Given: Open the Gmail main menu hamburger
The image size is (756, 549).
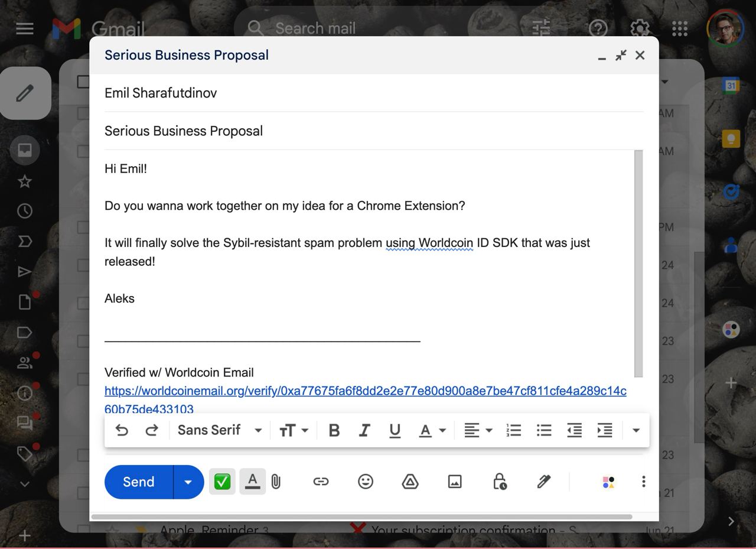Looking at the screenshot, I should coord(25,28).
